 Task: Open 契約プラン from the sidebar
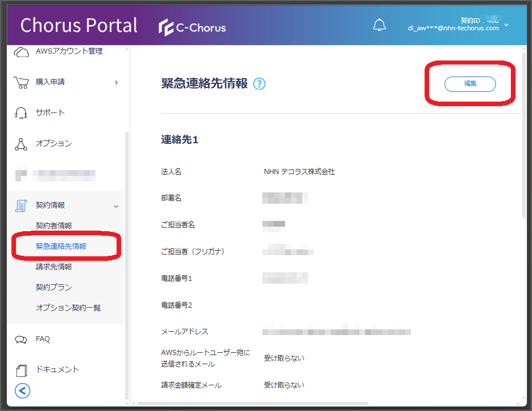[x=54, y=287]
